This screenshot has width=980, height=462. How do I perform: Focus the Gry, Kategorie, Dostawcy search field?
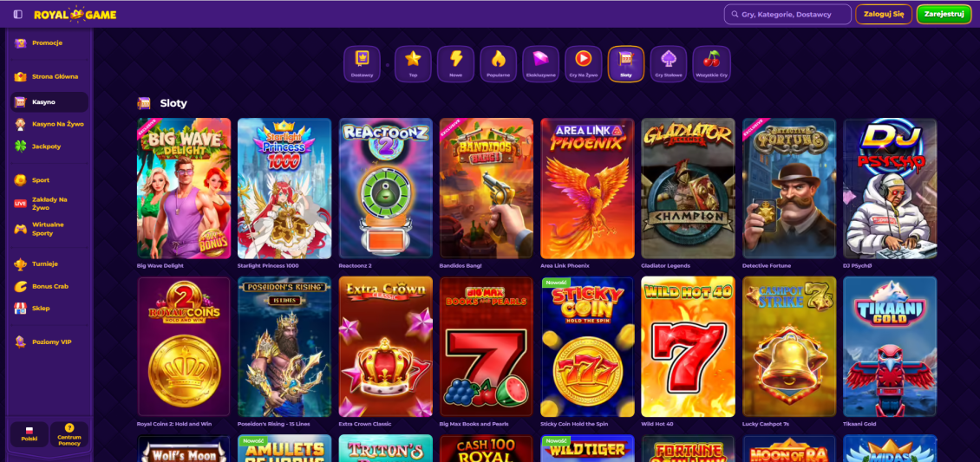pos(787,14)
